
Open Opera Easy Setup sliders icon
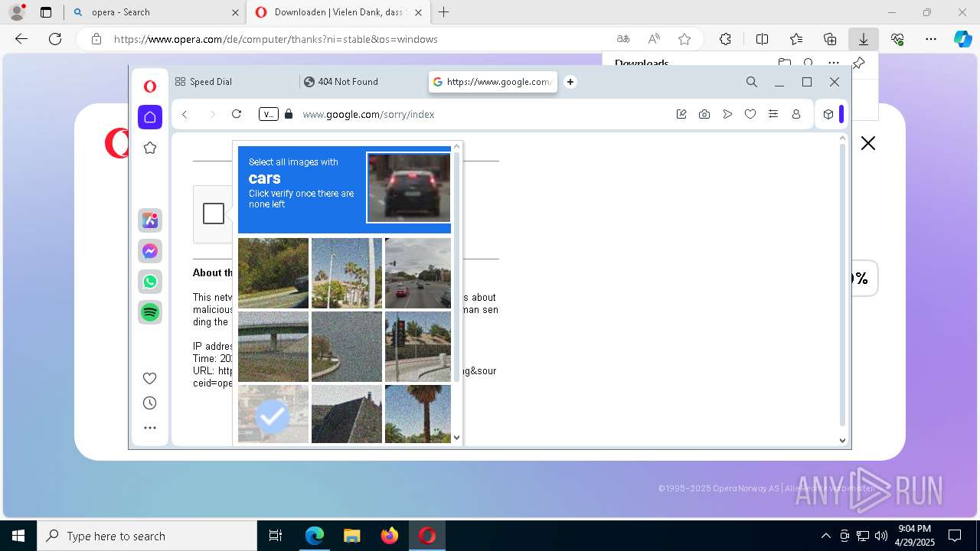773,114
